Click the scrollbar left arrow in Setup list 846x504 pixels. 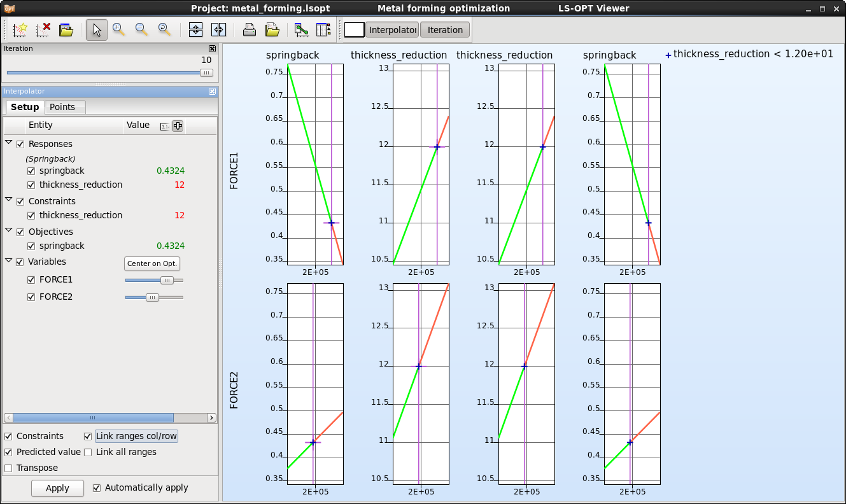[x=8, y=418]
